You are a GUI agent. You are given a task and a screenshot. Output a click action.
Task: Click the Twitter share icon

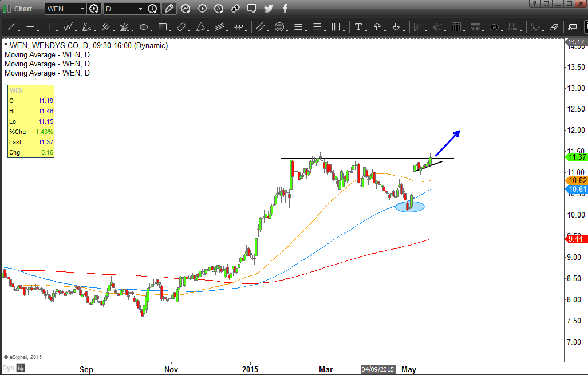pos(269,8)
